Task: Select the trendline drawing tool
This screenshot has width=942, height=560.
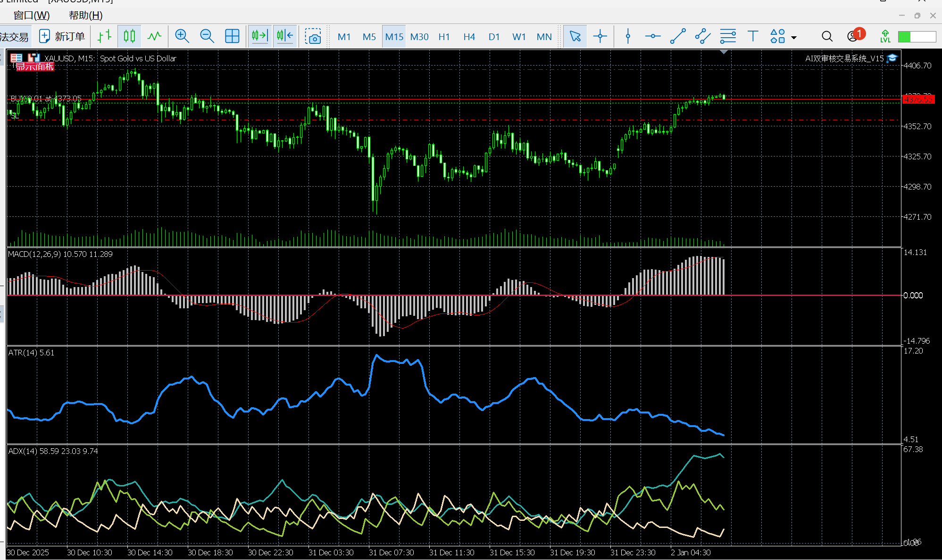Action: (678, 36)
